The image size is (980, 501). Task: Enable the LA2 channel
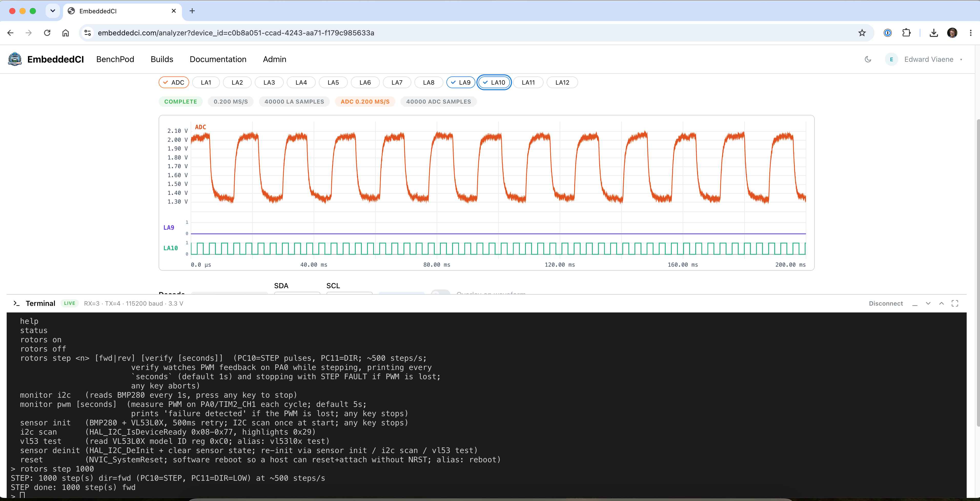tap(237, 83)
